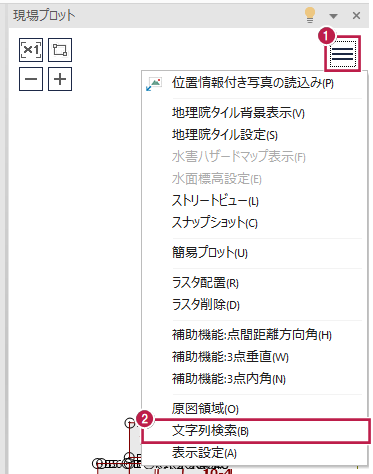Open the hamburger menu icon
The image size is (373, 474).
(x=343, y=54)
